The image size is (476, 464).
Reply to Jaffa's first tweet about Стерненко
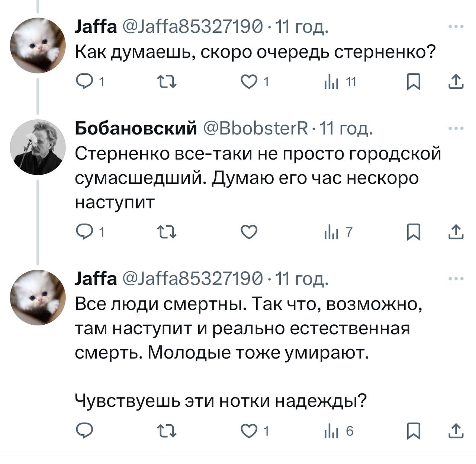click(84, 81)
